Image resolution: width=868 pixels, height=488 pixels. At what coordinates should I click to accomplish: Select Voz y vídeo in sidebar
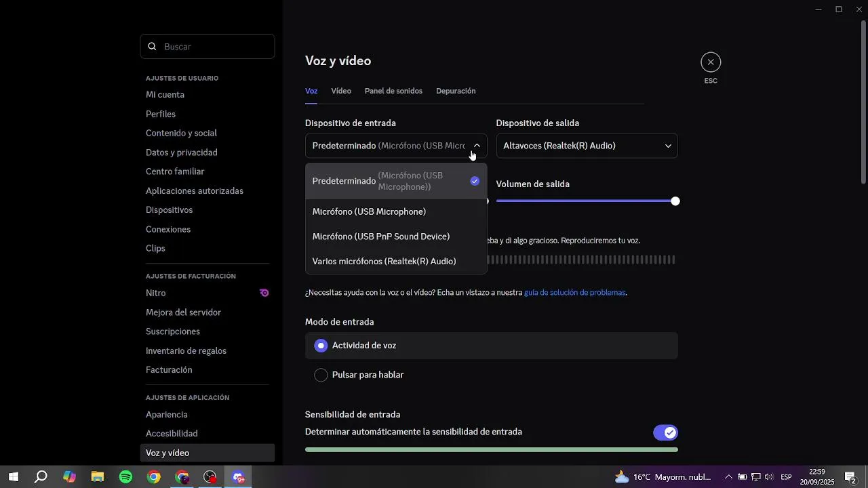click(207, 453)
